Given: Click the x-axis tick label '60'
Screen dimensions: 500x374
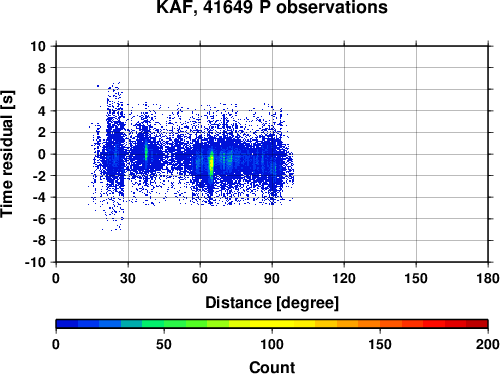Looking at the screenshot, I should pyautogui.click(x=200, y=278).
